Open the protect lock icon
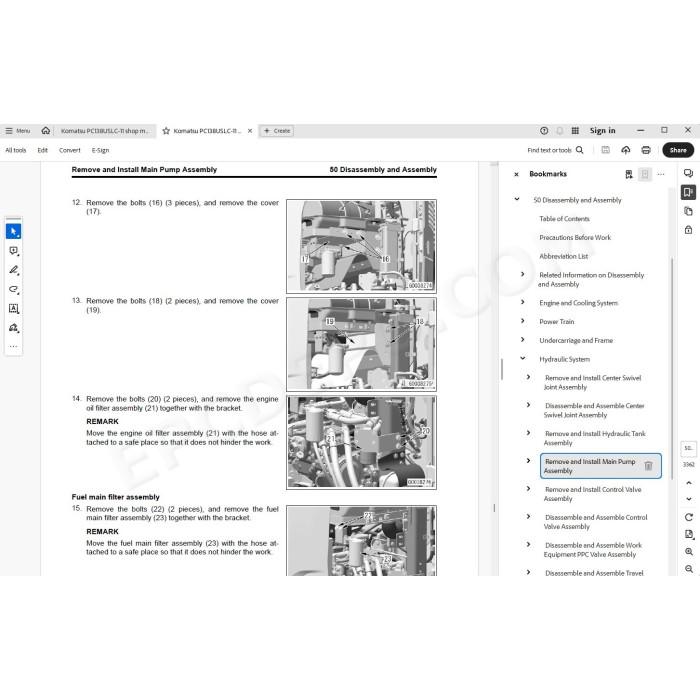The height and width of the screenshot is (700, 700). point(688,230)
